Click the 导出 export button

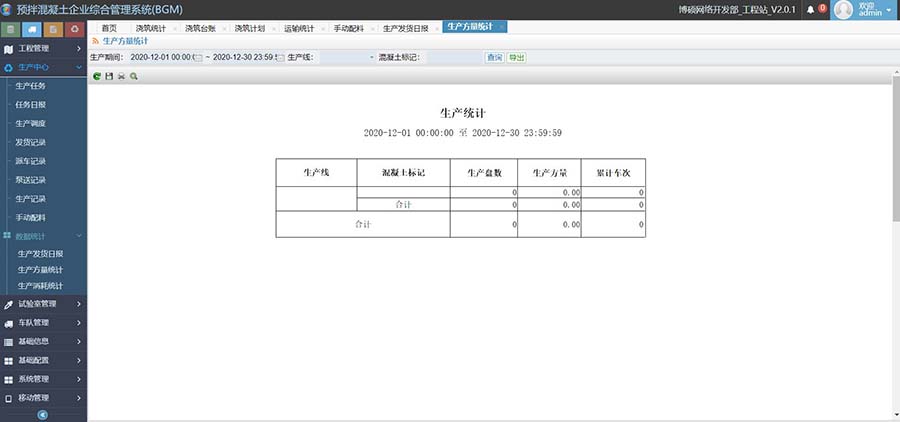(516, 57)
